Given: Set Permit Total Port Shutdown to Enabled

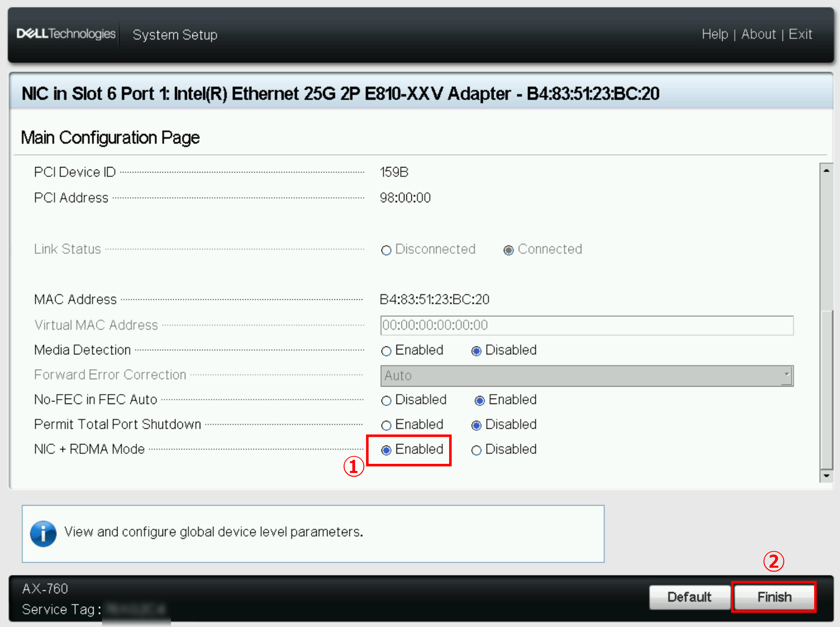Looking at the screenshot, I should coord(386,425).
